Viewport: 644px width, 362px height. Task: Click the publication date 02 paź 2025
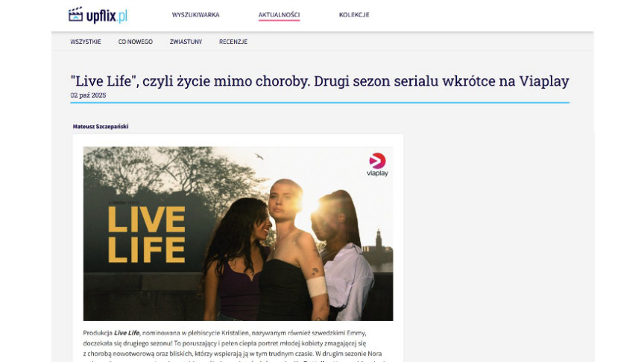coord(88,95)
